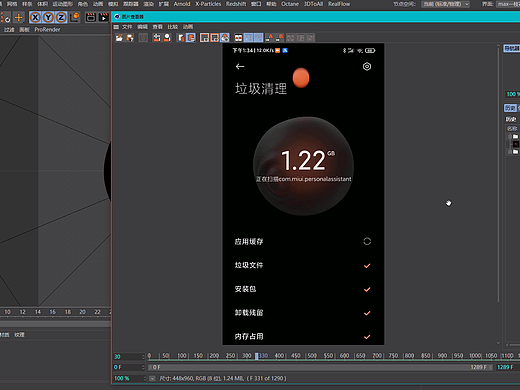Select the render thumbnail entry in history list
520x390 pixels.
pos(516,144)
